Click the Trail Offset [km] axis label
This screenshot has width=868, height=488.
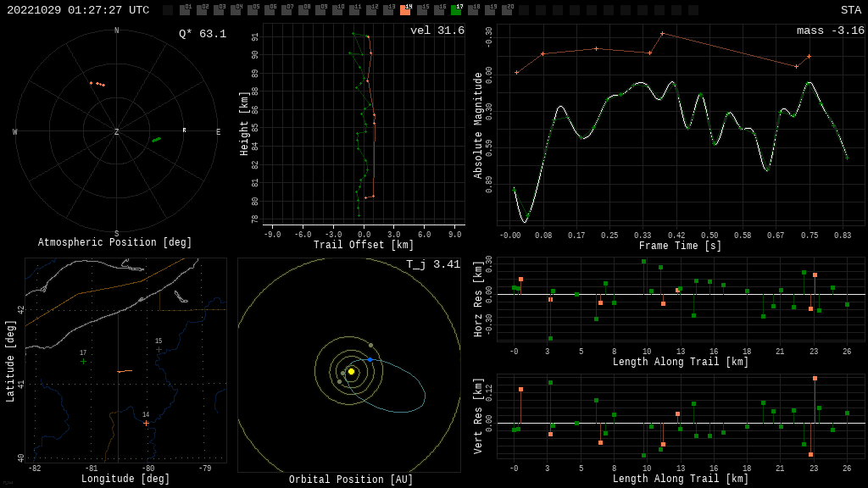[364, 245]
